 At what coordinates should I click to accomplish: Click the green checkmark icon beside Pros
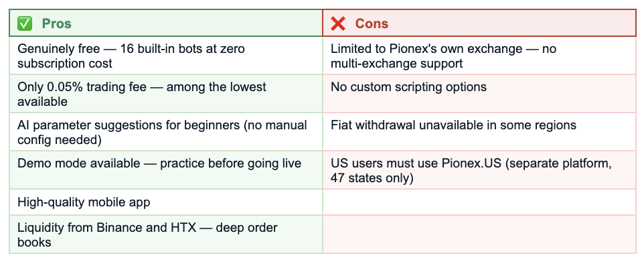[25, 23]
